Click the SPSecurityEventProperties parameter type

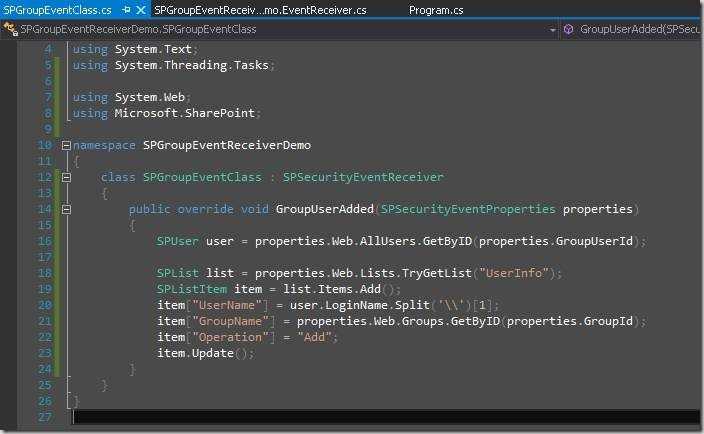(468, 209)
